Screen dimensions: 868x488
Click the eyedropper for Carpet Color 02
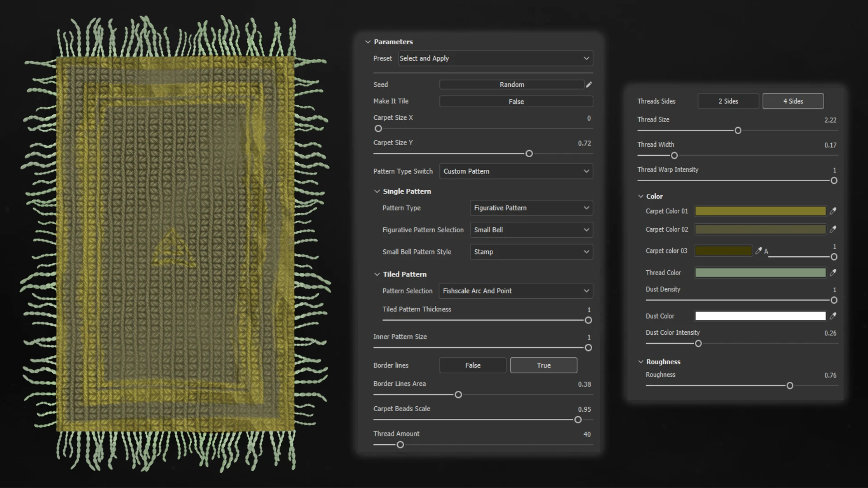click(833, 230)
